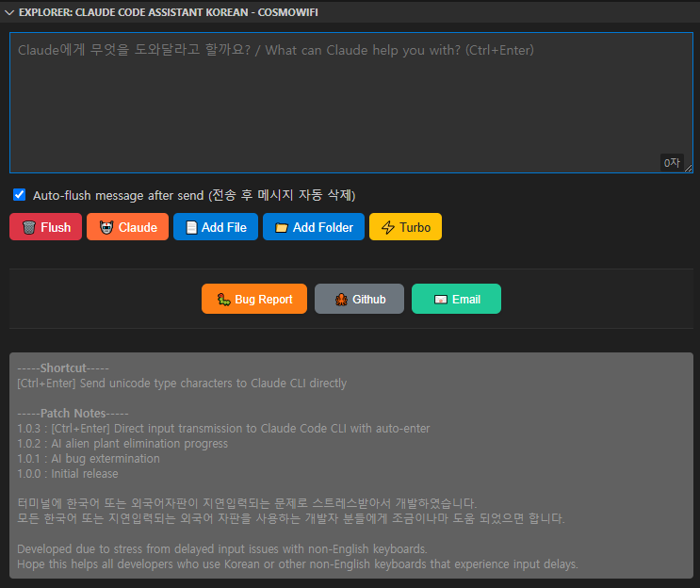
Task: Send the message with the orange Claude button
Action: [127, 227]
